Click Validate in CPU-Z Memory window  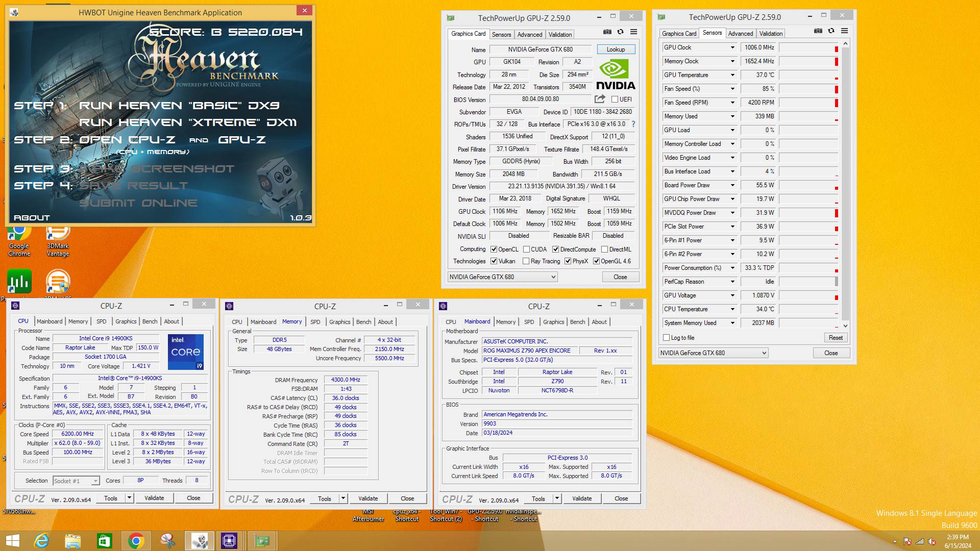368,498
